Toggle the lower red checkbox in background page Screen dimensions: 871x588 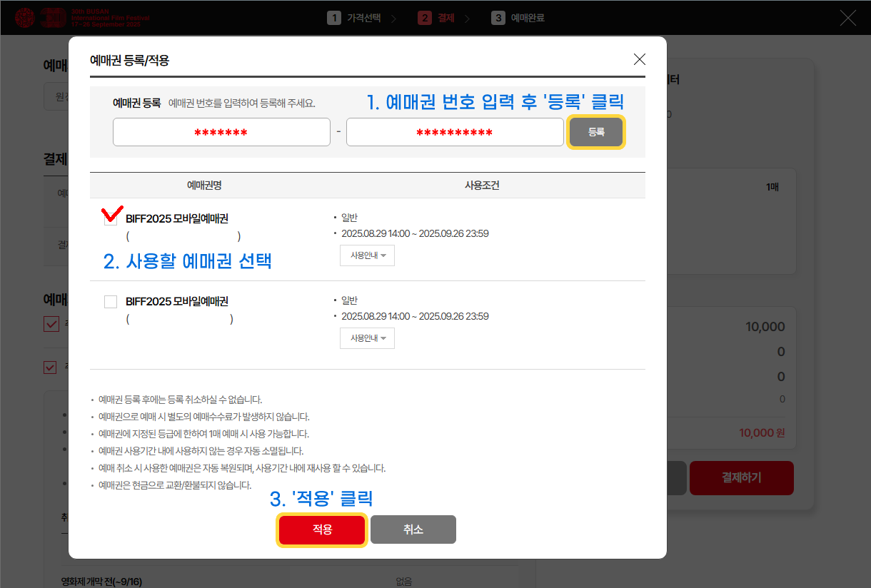tap(51, 367)
